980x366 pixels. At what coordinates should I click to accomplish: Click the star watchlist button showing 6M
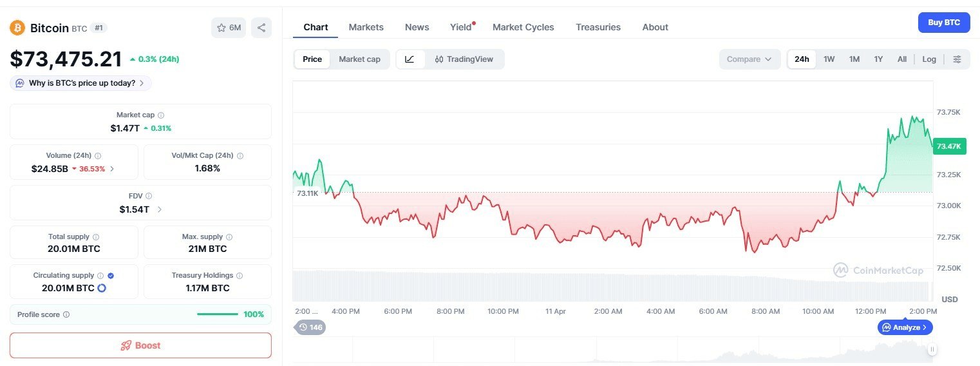click(229, 28)
